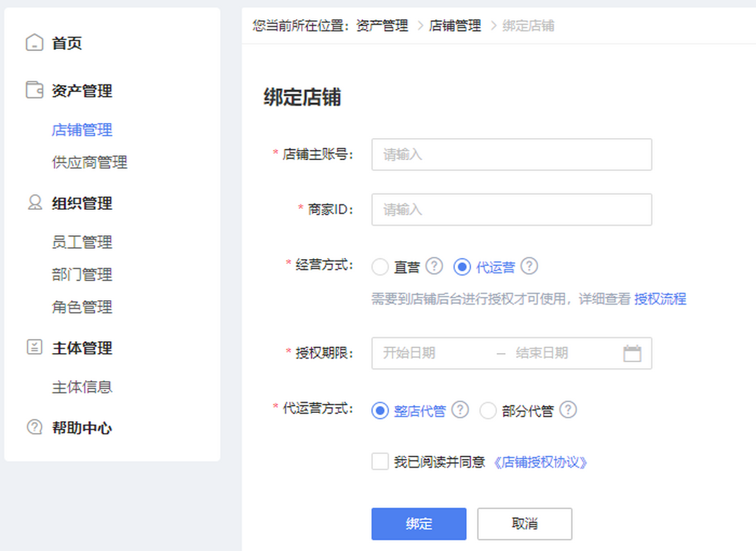Click the help icon next to 直营
The width and height of the screenshot is (756, 551).
[x=435, y=266]
